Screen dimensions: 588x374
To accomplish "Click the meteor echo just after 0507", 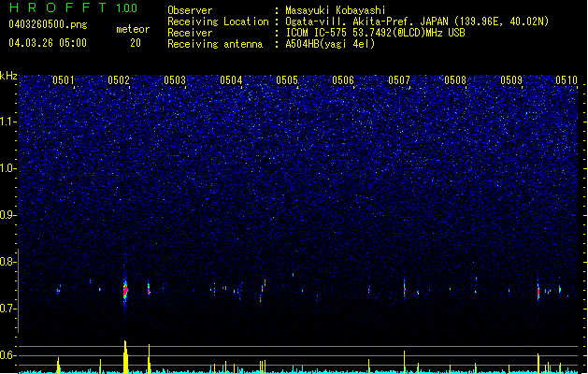I will pyautogui.click(x=404, y=289).
